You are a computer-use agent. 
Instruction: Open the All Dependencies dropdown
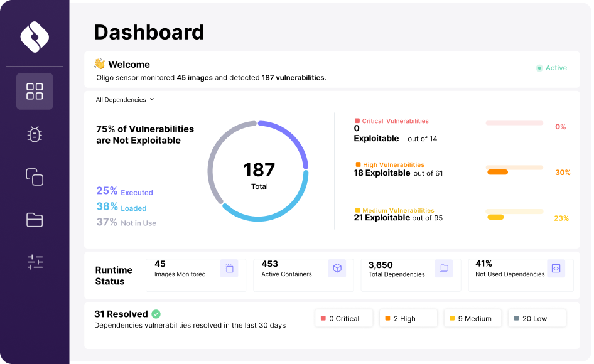coord(123,100)
